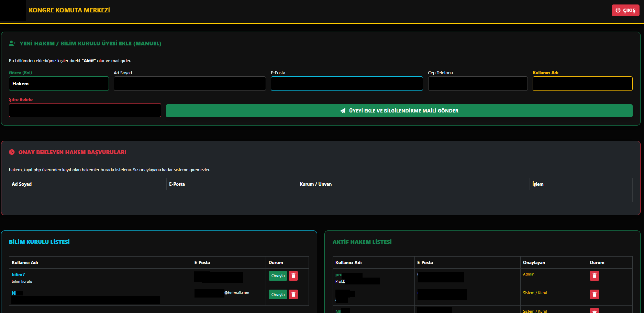Viewport: 644px width, 313px height.
Task: Click the power icon in the Çıkış button
Action: click(x=618, y=10)
